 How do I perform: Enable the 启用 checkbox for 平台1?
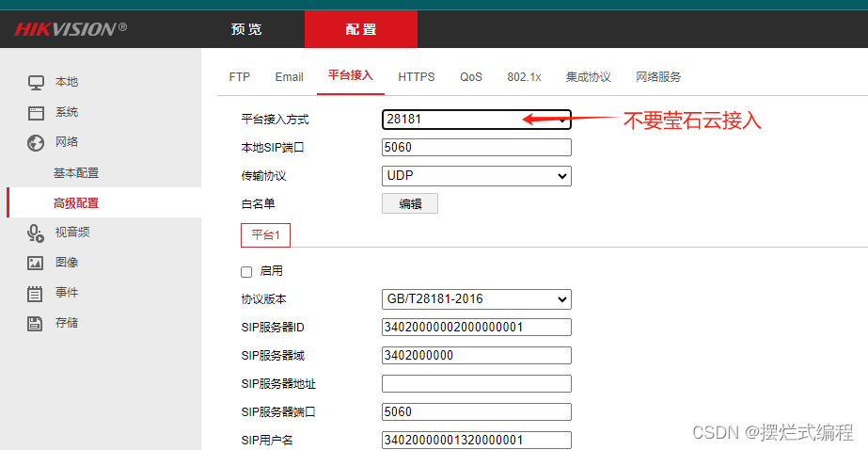[246, 272]
